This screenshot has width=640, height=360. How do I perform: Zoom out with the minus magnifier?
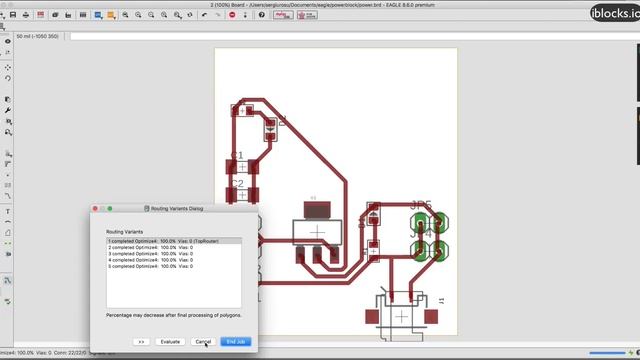[151, 15]
